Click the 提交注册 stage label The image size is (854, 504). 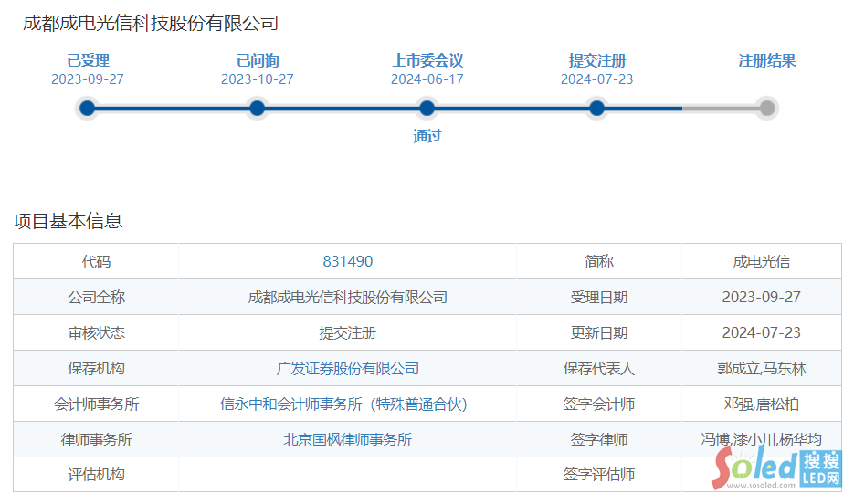pos(597,61)
